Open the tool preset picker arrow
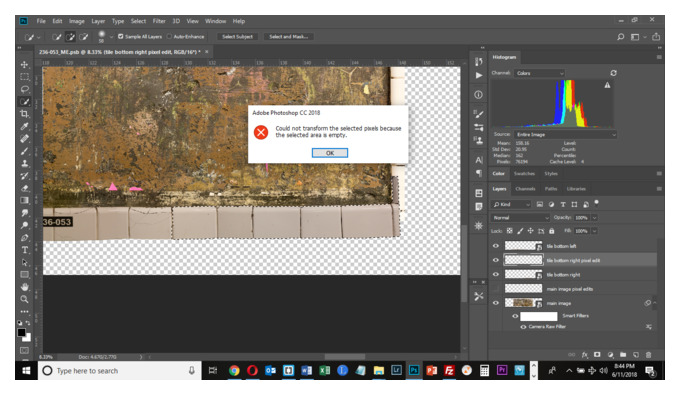This screenshot has width=680, height=395. click(38, 37)
